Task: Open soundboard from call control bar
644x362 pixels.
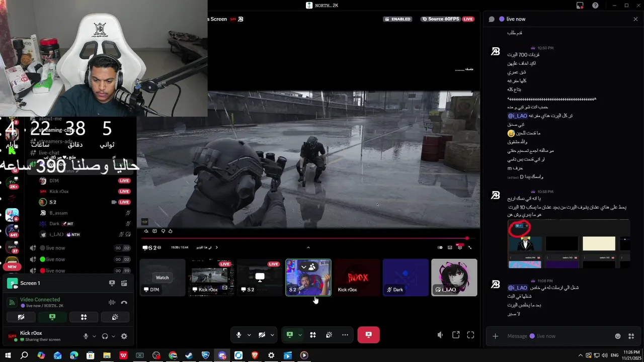Action: [329, 335]
